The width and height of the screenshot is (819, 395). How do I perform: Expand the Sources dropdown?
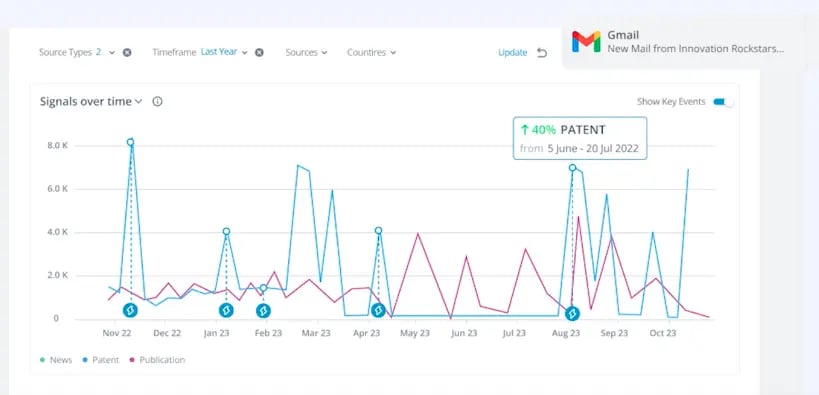coord(306,52)
